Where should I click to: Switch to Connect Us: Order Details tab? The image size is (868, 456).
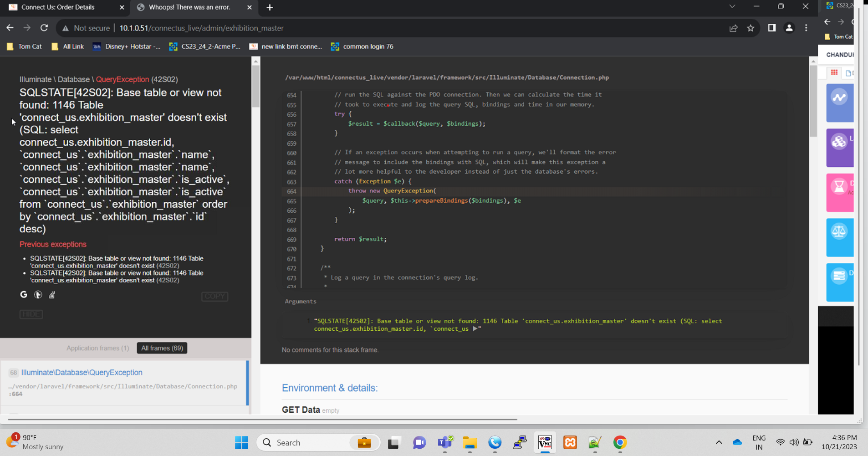pyautogui.click(x=58, y=7)
